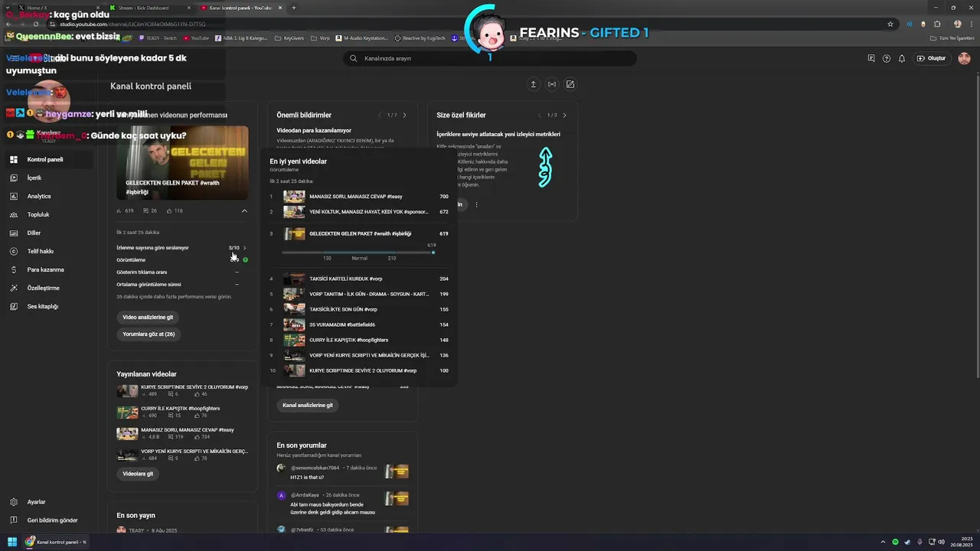Select TAKSİCİ KARTELİ KURDUK video row
The width and height of the screenshot is (980, 551).
pos(359,279)
